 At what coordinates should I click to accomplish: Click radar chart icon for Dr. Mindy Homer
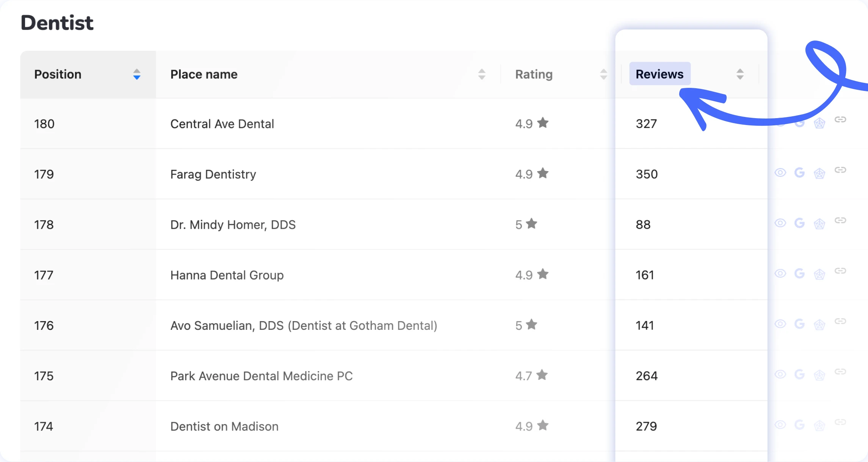pyautogui.click(x=819, y=224)
